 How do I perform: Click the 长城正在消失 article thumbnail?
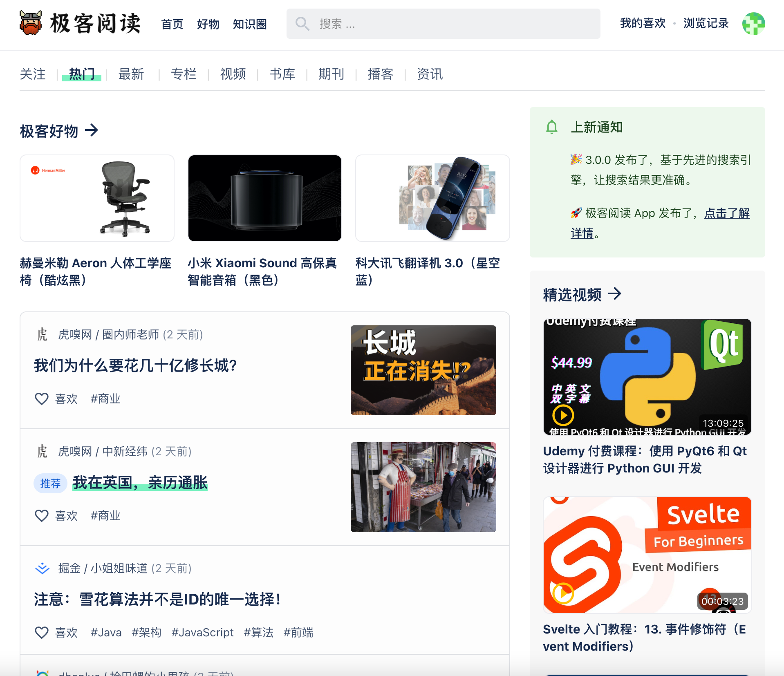[x=423, y=370]
